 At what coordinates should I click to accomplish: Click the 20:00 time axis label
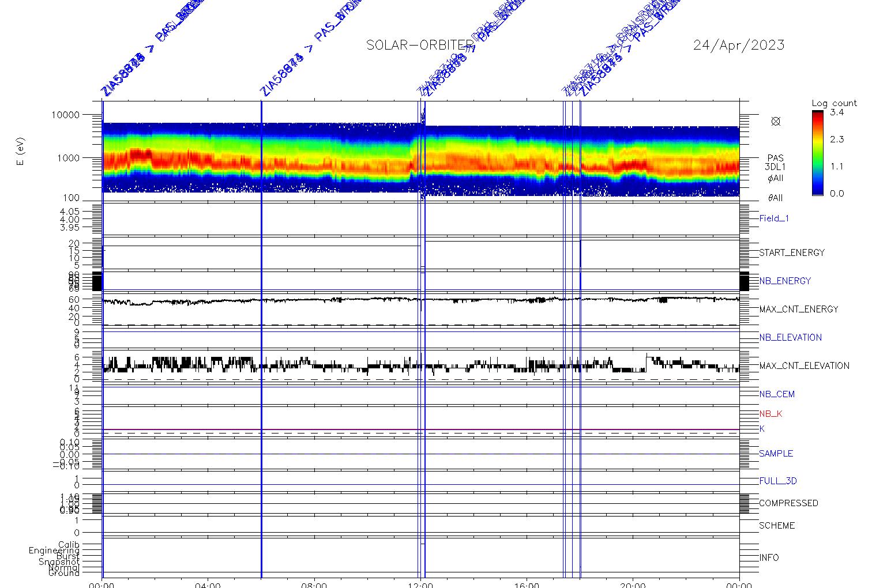coord(633,585)
